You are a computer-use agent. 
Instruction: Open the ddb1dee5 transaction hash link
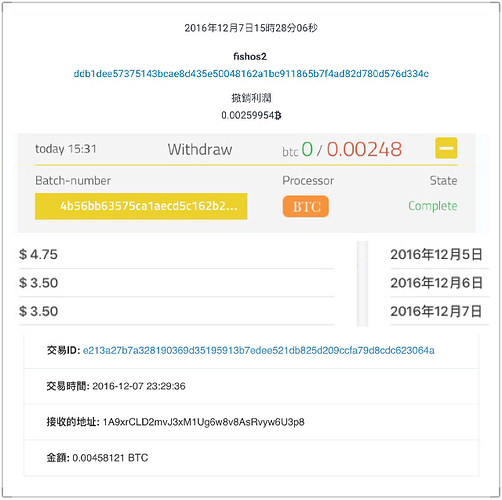click(x=251, y=74)
